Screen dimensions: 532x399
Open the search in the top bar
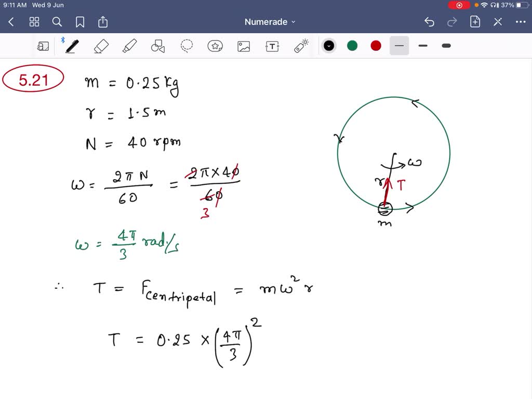coord(57,22)
